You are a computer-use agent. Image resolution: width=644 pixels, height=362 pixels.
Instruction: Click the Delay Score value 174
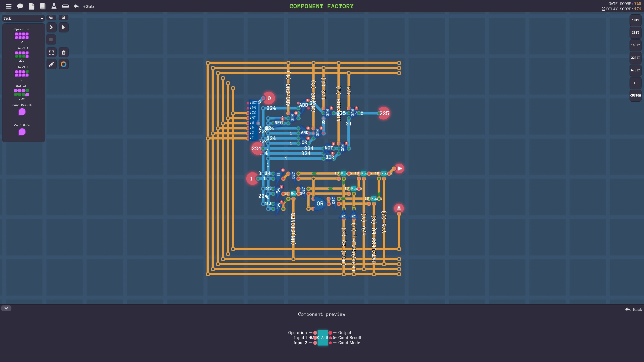coord(637,9)
